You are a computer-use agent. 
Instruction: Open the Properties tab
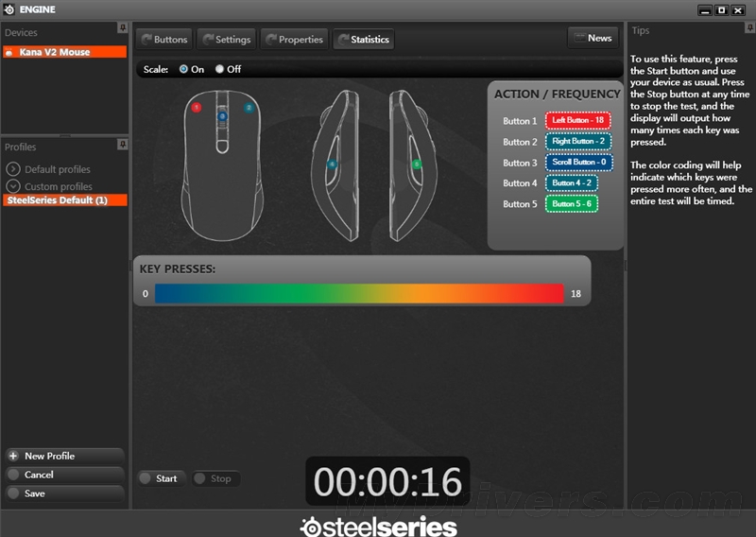pyautogui.click(x=295, y=40)
